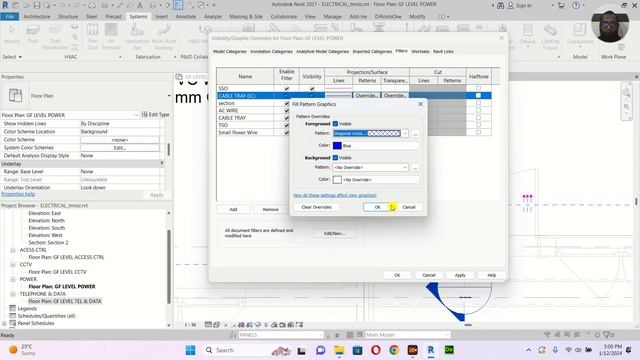The height and width of the screenshot is (360, 640).
Task: Click the Revit application logo icon
Action: 5,5
